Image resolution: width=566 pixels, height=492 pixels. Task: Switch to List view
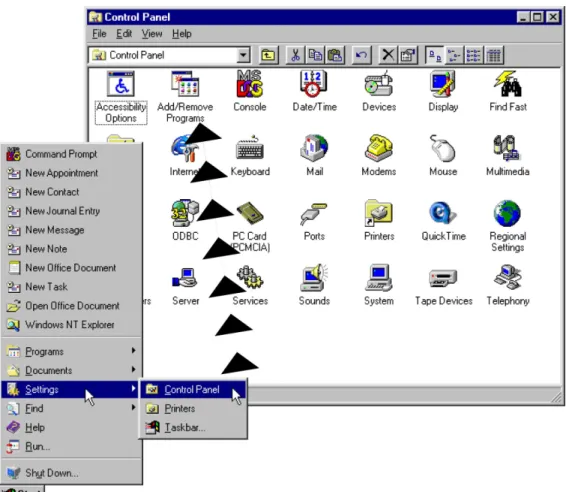474,55
